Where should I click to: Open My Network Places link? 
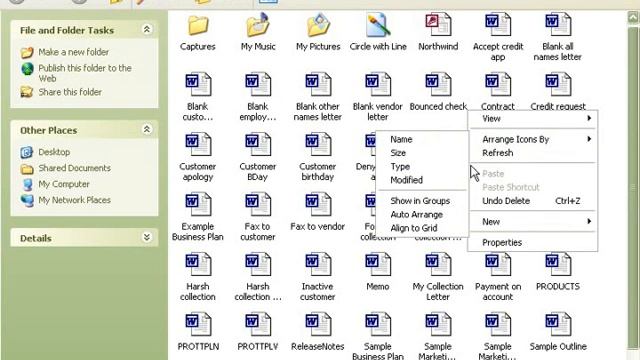(x=74, y=200)
